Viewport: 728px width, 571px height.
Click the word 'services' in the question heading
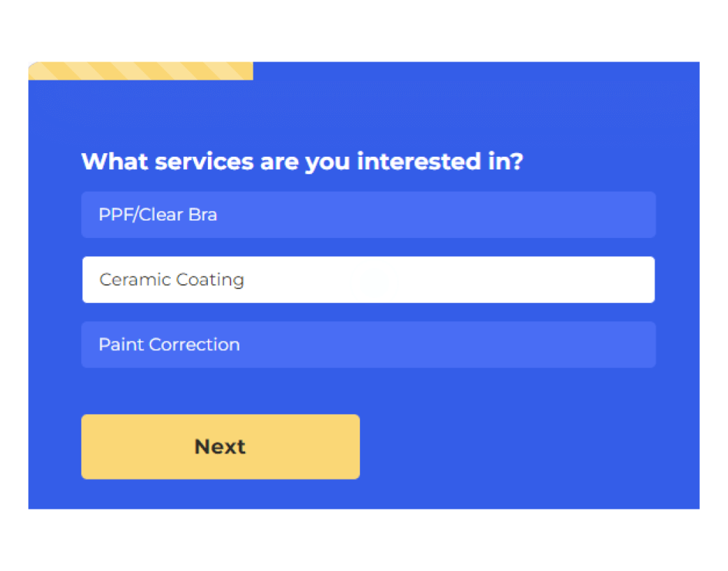click(204, 162)
